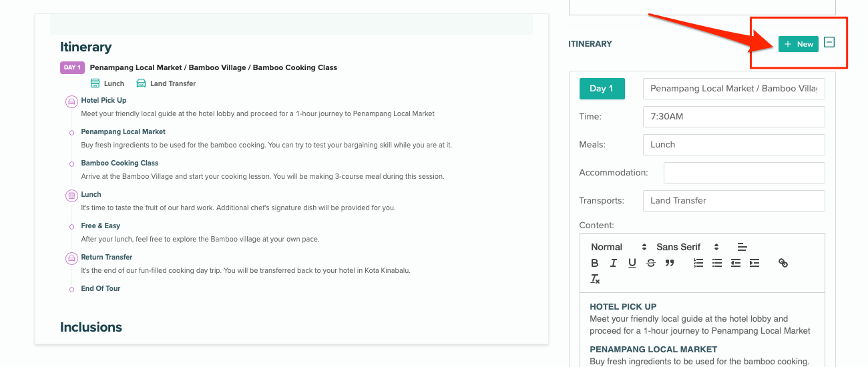Clear text formatting in the editor
Viewport: 868px width, 367px height.
tap(595, 279)
